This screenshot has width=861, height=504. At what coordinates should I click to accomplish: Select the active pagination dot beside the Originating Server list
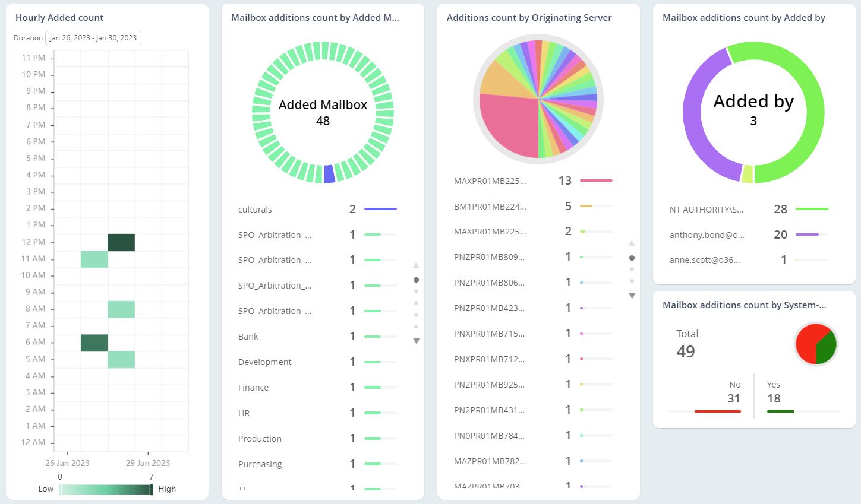pyautogui.click(x=632, y=258)
